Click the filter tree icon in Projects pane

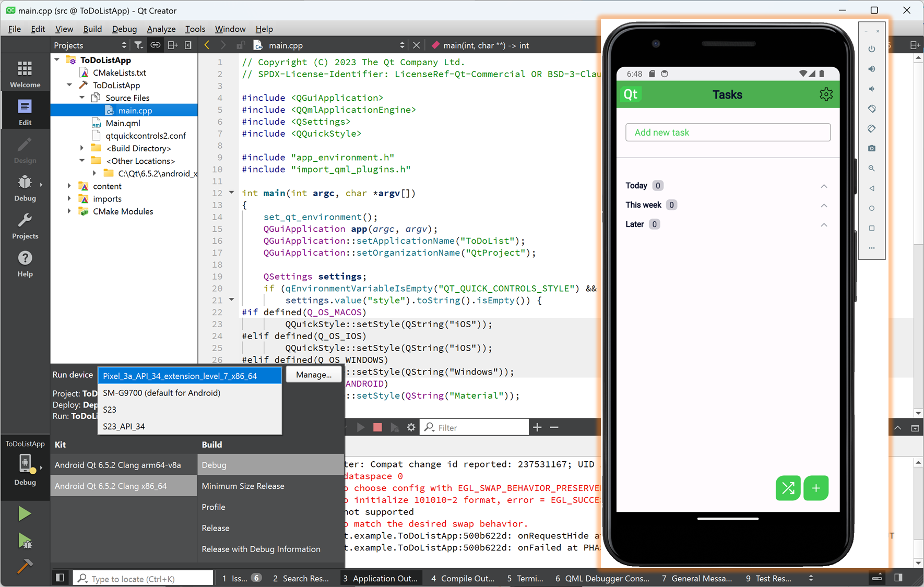coord(138,45)
